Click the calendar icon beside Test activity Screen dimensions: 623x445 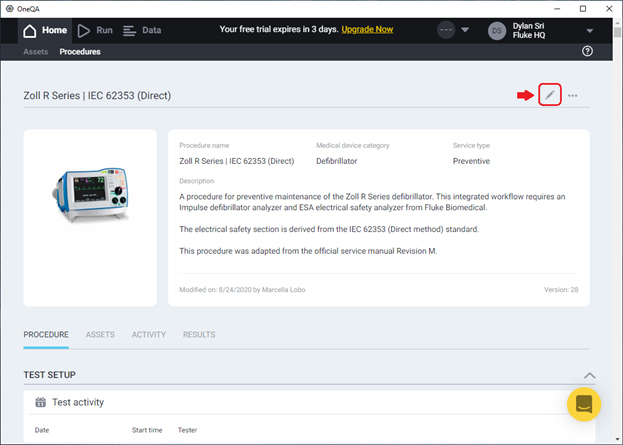(40, 402)
